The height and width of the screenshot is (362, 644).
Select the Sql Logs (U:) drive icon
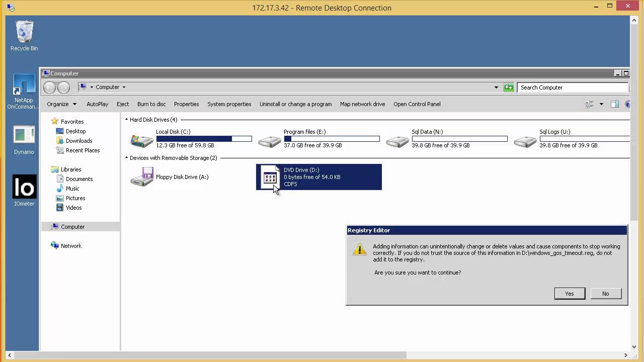(525, 141)
